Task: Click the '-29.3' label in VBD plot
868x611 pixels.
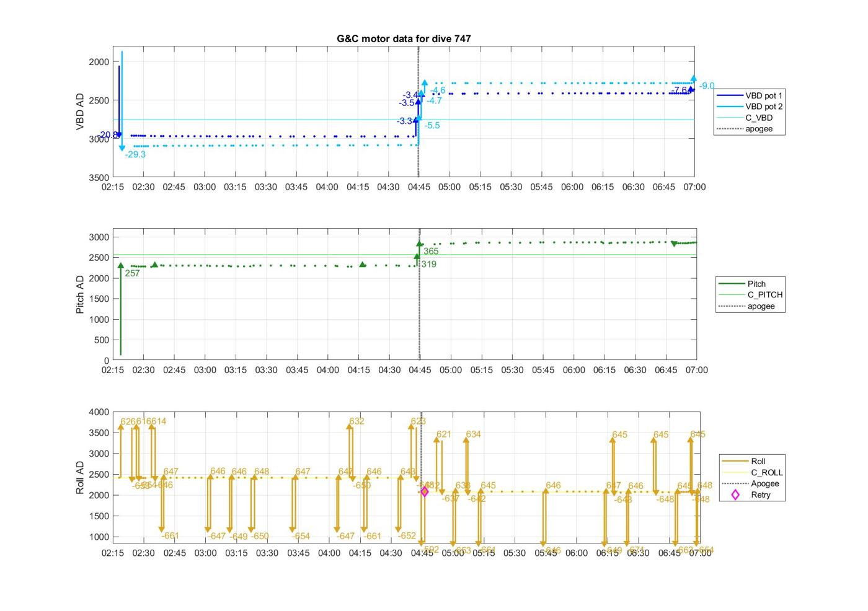Action: click(x=135, y=154)
